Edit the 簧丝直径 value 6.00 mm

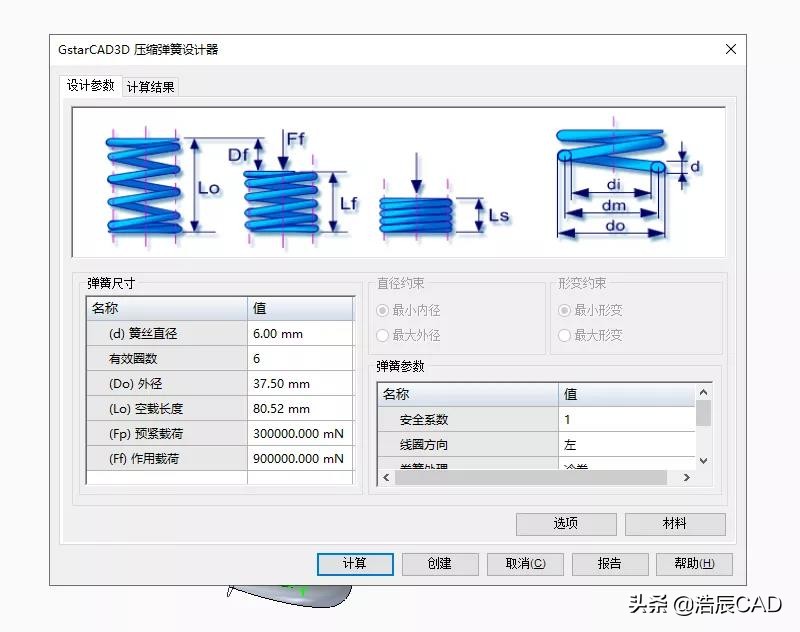point(300,334)
